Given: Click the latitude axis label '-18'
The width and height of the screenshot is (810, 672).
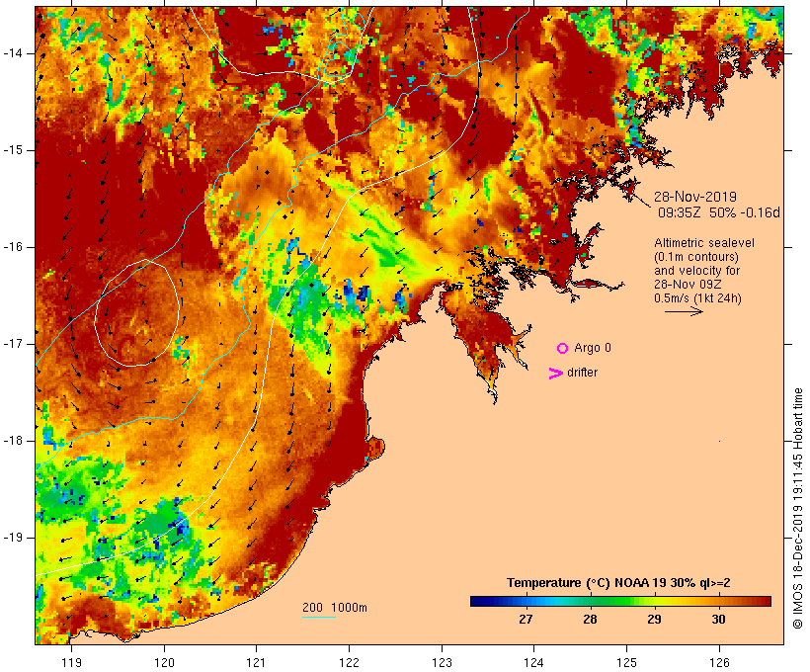Looking at the screenshot, I should [x=14, y=441].
